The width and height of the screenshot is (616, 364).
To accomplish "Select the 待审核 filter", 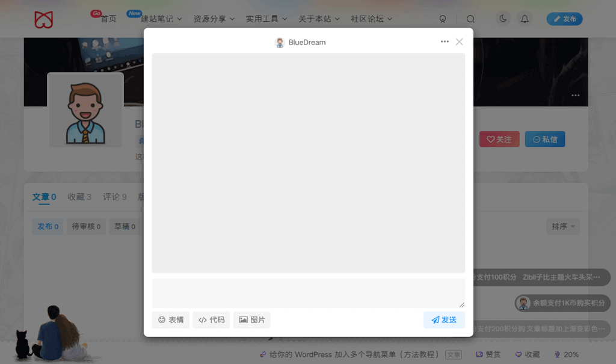I will click(86, 227).
